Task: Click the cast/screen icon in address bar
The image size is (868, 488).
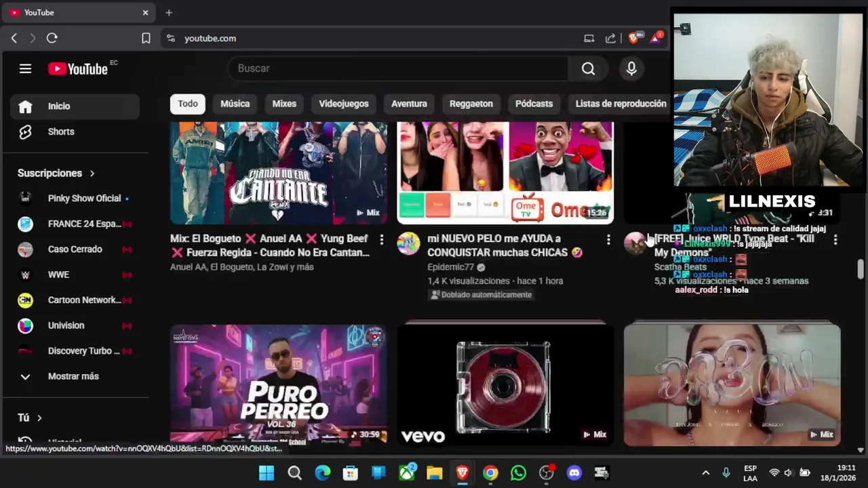Action: [589, 39]
